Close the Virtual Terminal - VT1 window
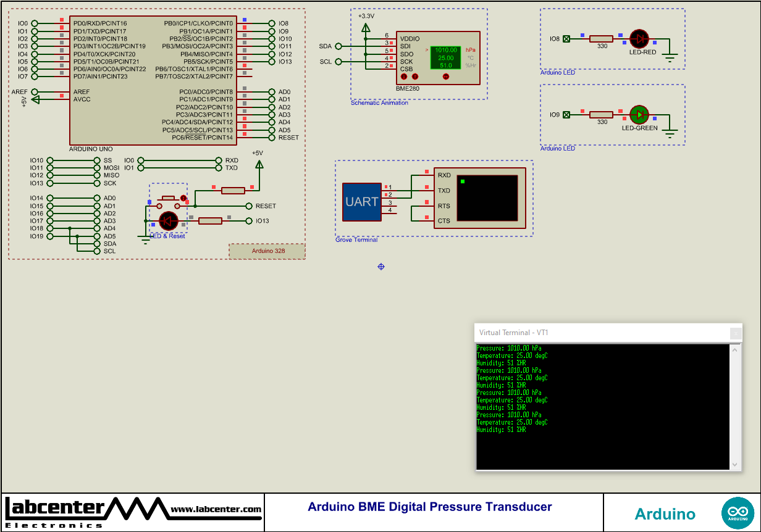This screenshot has width=761, height=532. tap(735, 333)
